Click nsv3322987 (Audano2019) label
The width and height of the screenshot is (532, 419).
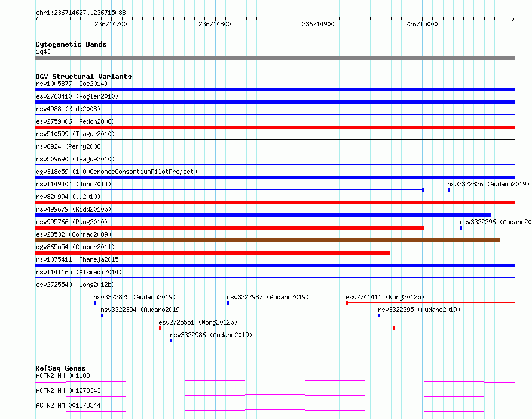click(268, 297)
